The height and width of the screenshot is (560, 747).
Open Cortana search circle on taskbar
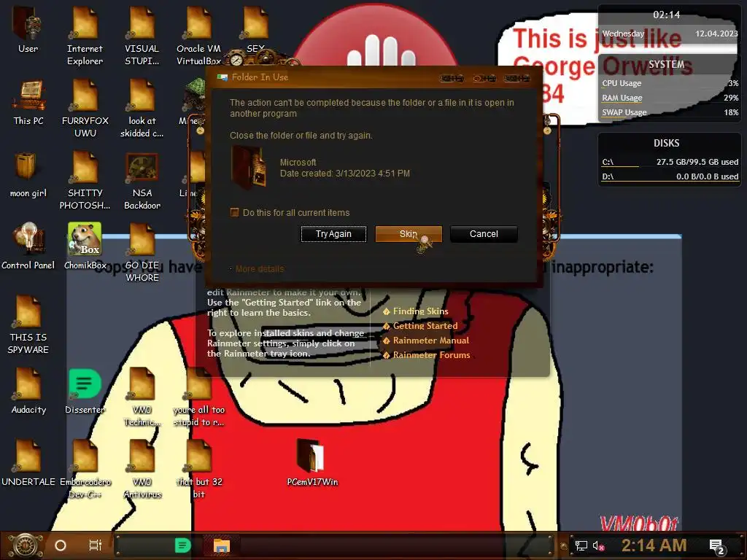coord(61,545)
